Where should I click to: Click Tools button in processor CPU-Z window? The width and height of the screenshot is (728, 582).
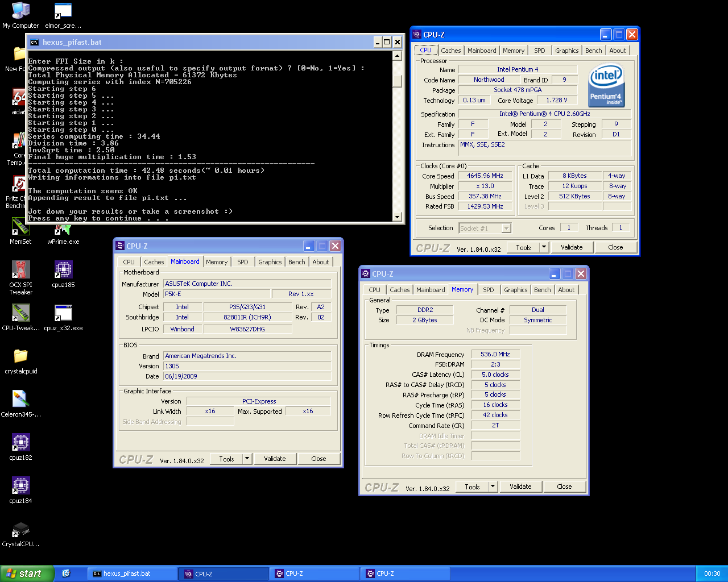523,247
